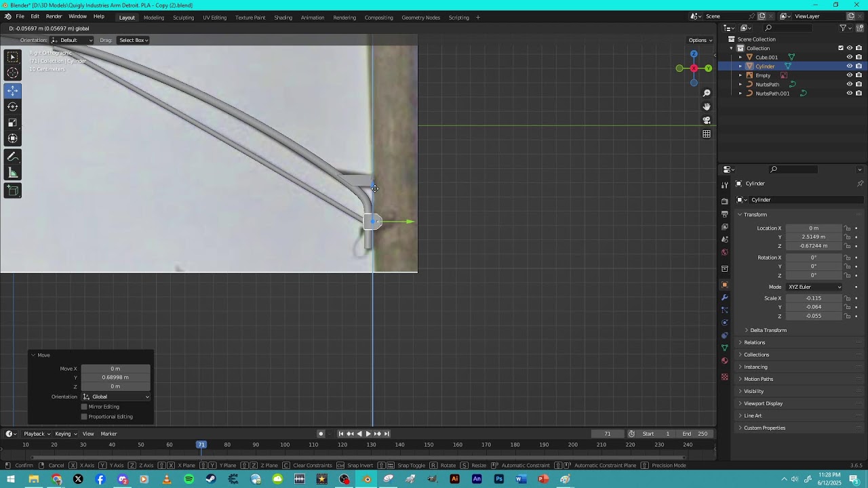
Task: Open the Render menu
Action: point(54,16)
